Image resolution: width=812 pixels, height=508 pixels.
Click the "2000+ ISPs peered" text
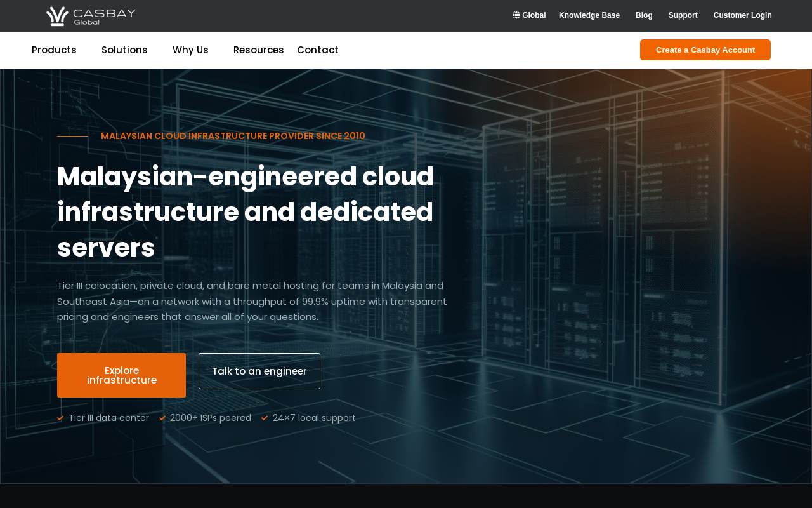pyautogui.click(x=211, y=418)
